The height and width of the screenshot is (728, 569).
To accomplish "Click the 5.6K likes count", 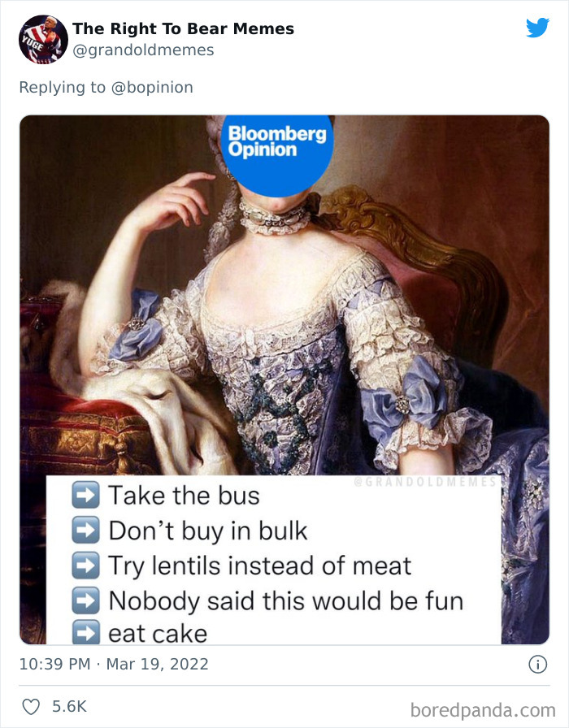I will [x=69, y=707].
